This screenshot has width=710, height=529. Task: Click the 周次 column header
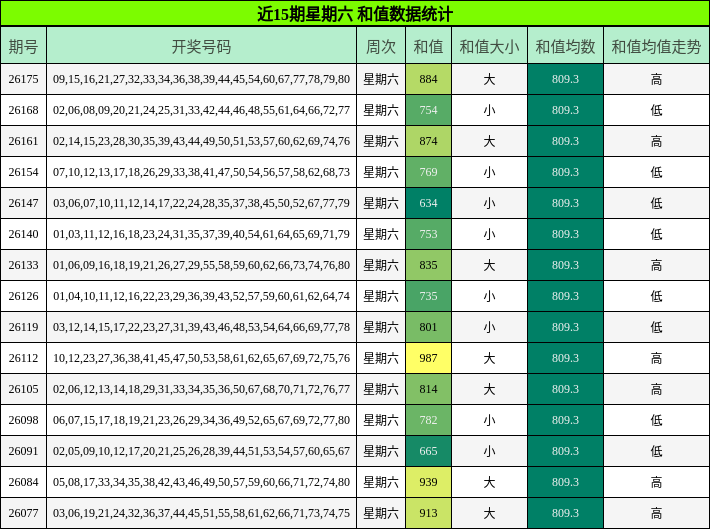pos(381,45)
